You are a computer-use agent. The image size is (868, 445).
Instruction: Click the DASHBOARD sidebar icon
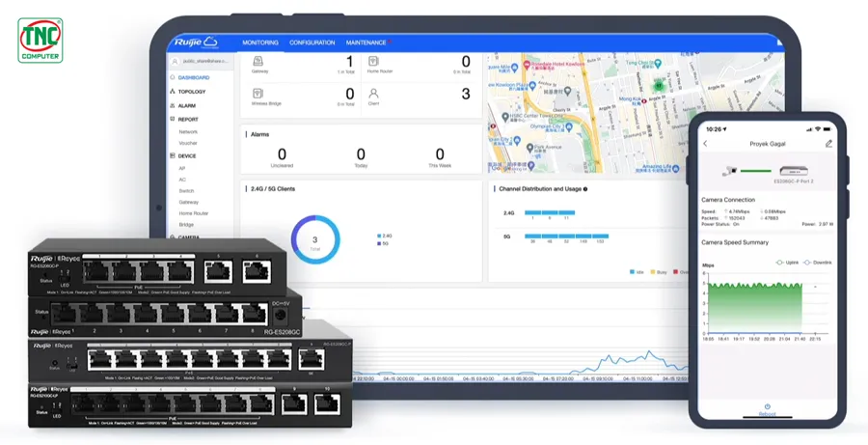pyautogui.click(x=173, y=77)
